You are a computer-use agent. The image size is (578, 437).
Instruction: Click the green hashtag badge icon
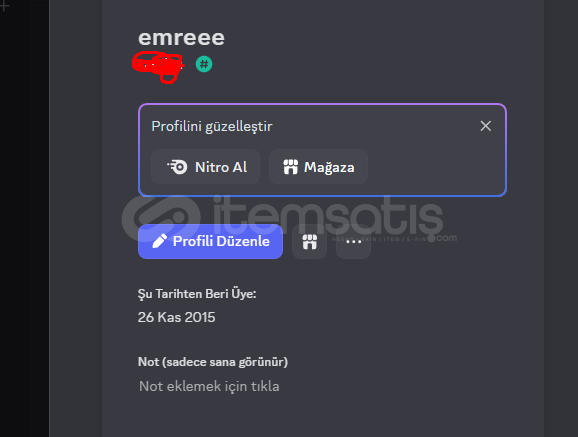tap(204, 64)
